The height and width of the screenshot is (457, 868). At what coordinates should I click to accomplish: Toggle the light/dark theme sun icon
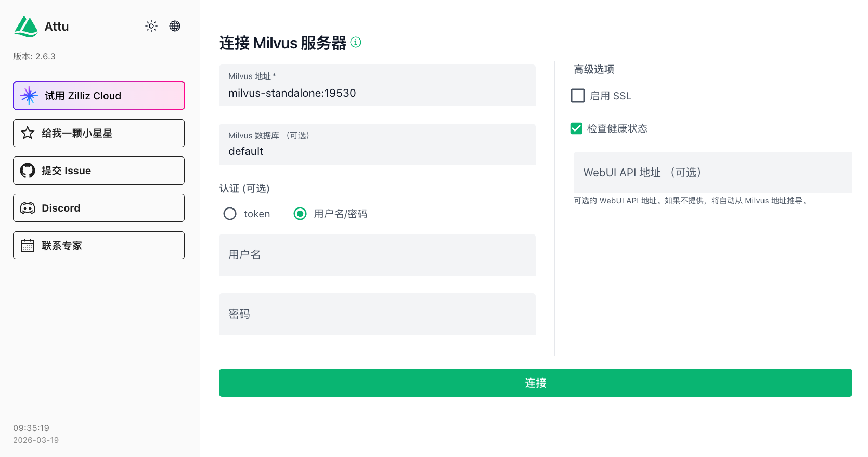point(151,26)
